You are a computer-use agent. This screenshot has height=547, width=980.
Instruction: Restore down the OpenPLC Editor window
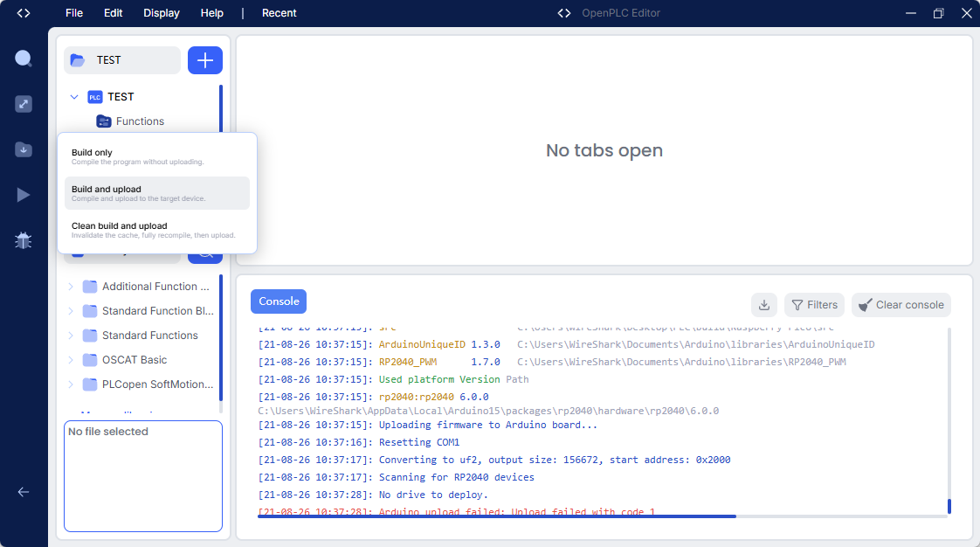coord(938,13)
